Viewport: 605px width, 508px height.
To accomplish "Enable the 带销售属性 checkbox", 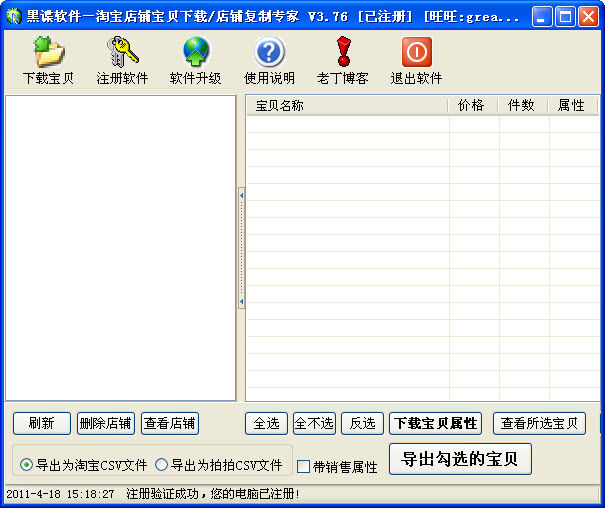I will (x=303, y=466).
